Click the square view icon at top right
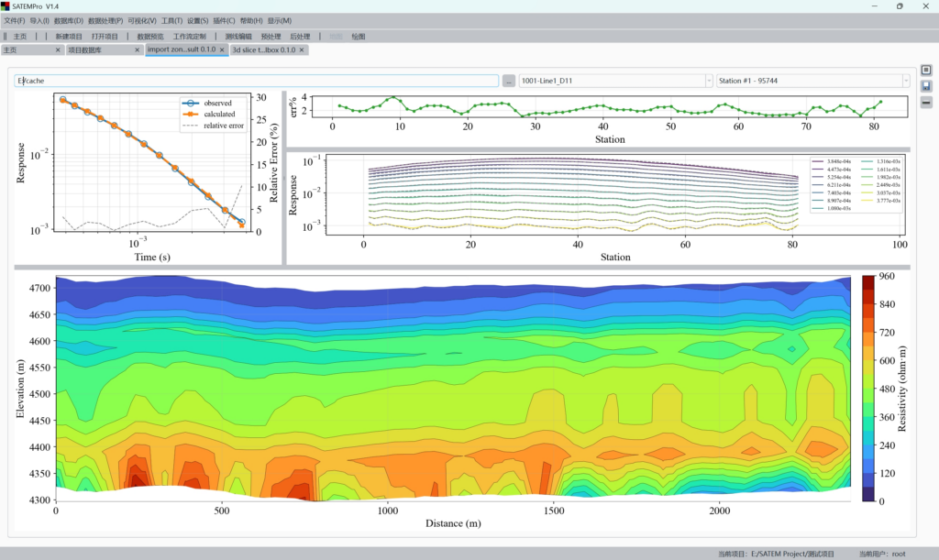Image resolution: width=939 pixels, height=560 pixels. 926,70
